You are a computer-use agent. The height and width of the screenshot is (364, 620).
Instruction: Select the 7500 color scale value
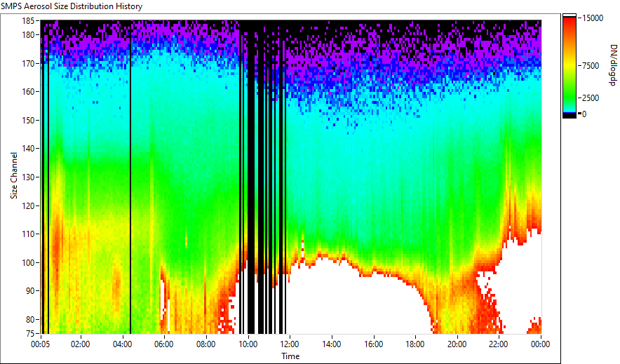click(x=591, y=66)
